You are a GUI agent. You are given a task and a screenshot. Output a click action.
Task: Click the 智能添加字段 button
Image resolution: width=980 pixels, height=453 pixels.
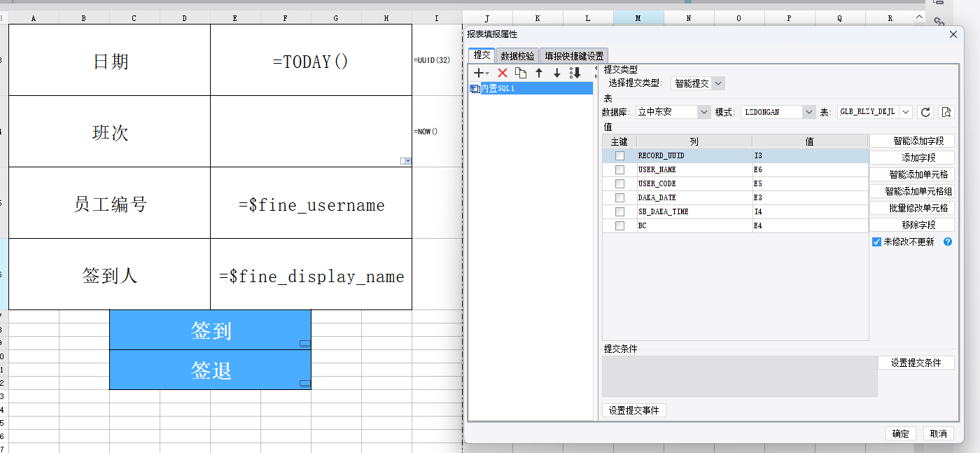click(x=911, y=141)
